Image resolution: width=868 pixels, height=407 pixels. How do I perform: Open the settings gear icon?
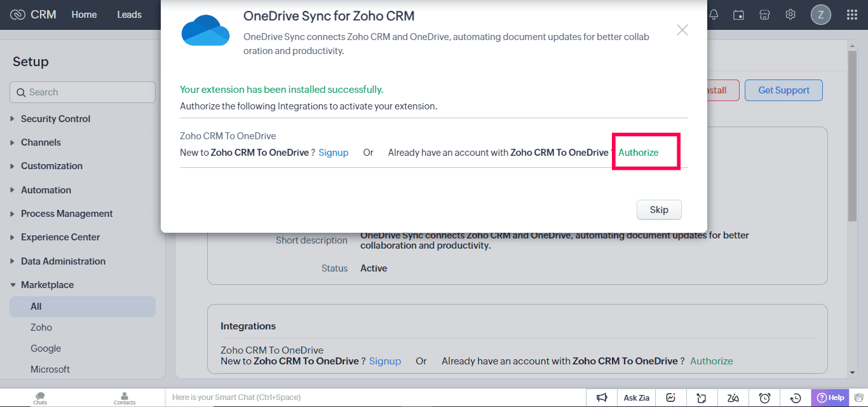click(790, 15)
